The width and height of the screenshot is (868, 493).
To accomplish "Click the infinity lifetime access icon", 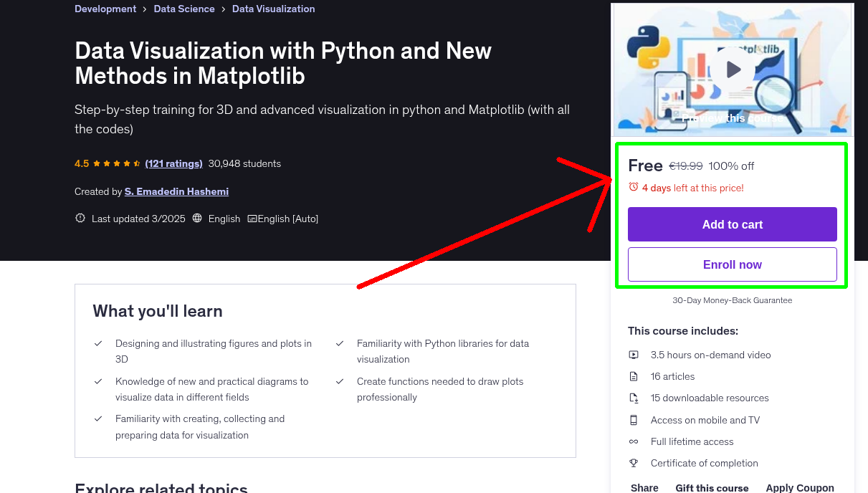I will click(x=634, y=441).
